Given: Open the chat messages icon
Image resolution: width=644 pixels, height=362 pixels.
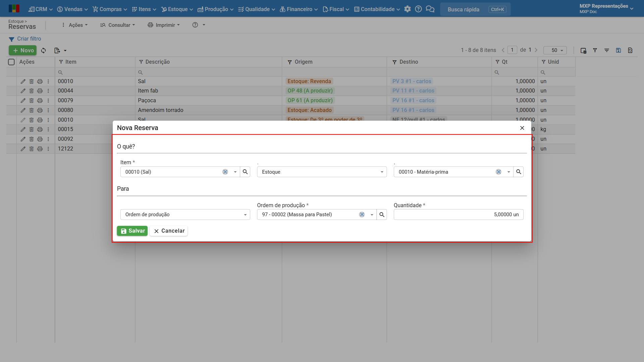Looking at the screenshot, I should point(430,9).
